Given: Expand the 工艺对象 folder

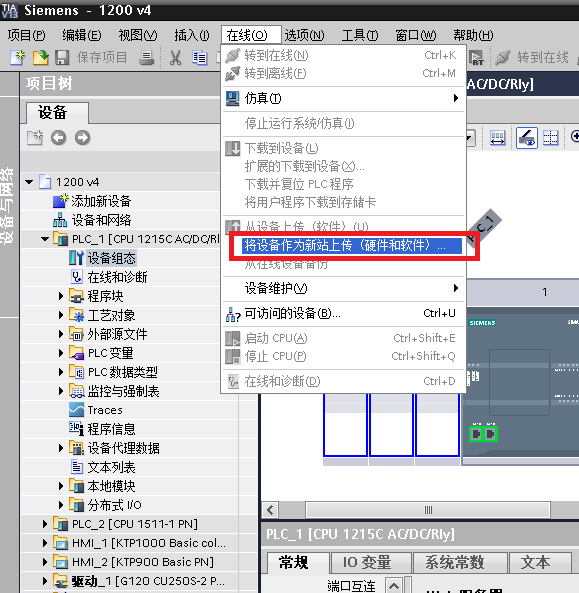Looking at the screenshot, I should click(x=61, y=315).
